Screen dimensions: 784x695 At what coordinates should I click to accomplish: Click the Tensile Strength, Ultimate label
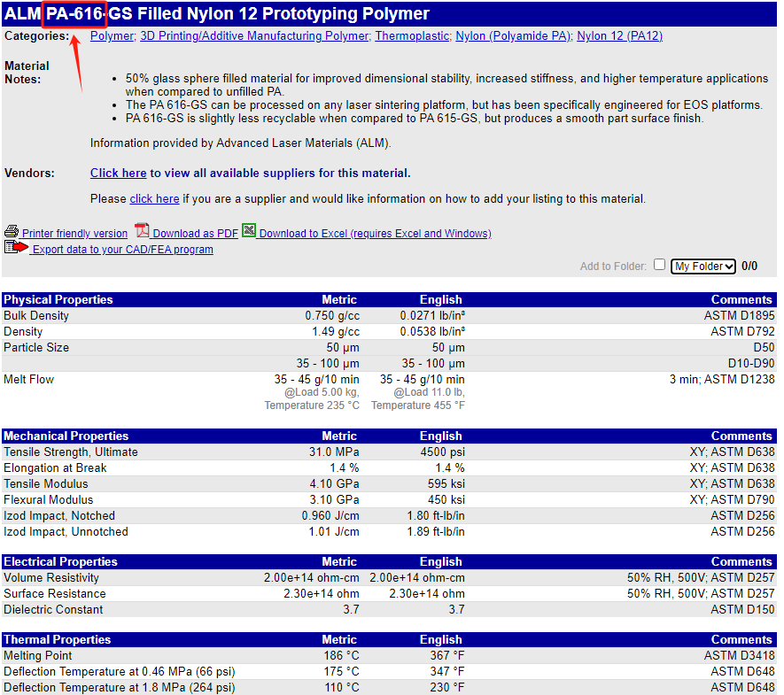coord(71,452)
